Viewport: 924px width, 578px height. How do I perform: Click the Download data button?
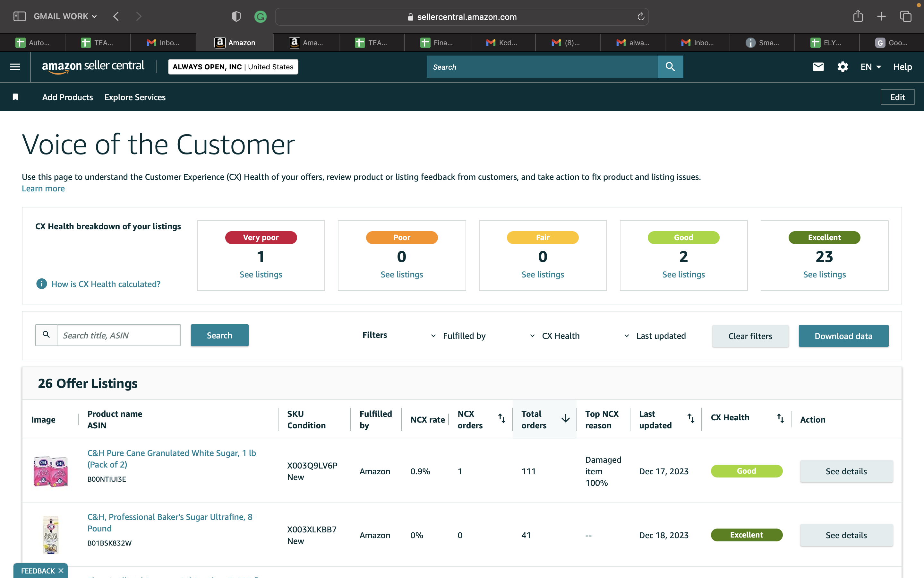843,336
